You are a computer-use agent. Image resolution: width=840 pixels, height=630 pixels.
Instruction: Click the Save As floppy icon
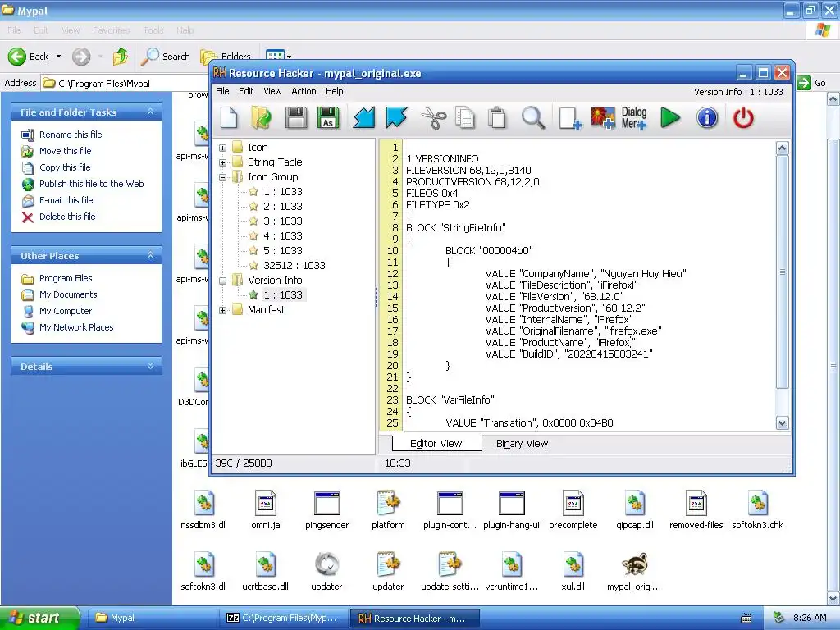click(x=328, y=118)
